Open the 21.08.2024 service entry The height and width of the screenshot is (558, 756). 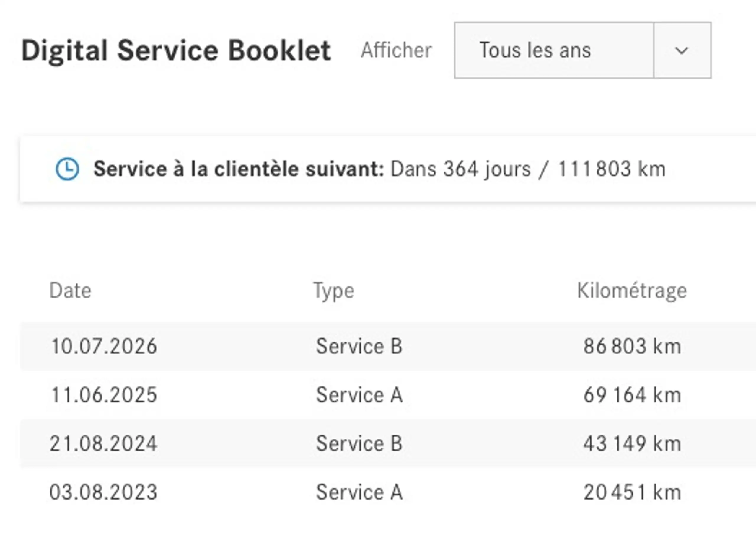pyautogui.click(x=388, y=443)
